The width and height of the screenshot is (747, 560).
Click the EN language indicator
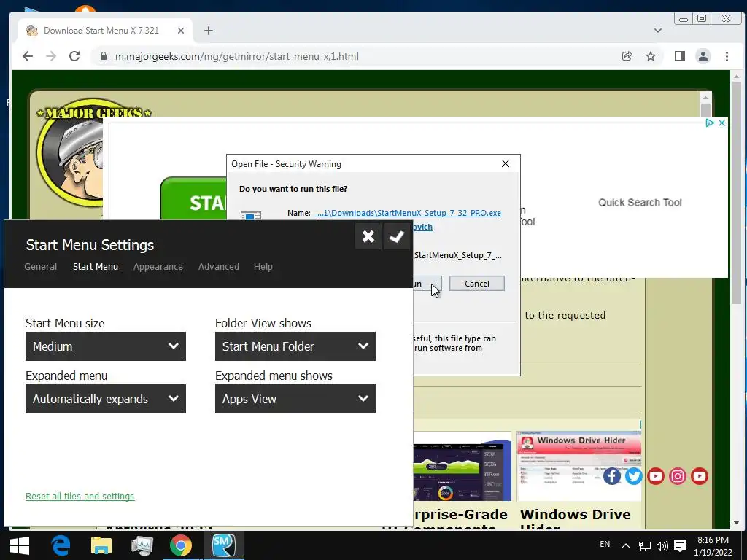coord(605,544)
